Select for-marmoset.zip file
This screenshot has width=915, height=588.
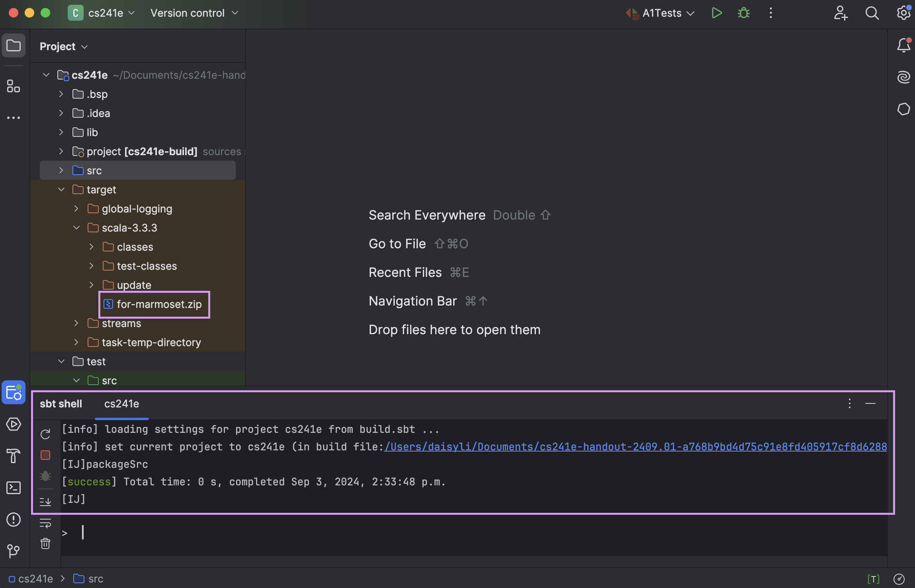(159, 304)
